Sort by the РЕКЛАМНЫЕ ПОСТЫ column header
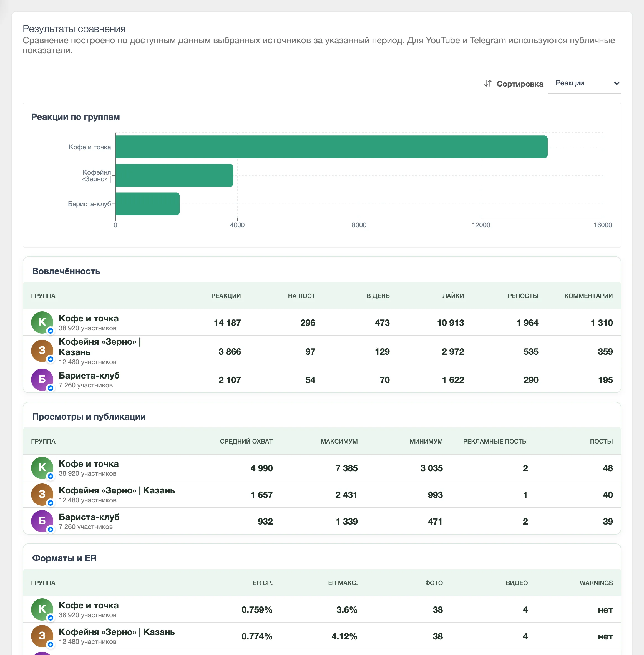 pos(495,441)
